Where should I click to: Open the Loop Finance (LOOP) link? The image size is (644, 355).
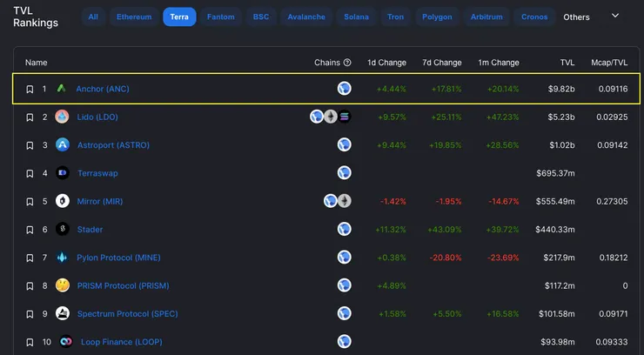point(121,342)
